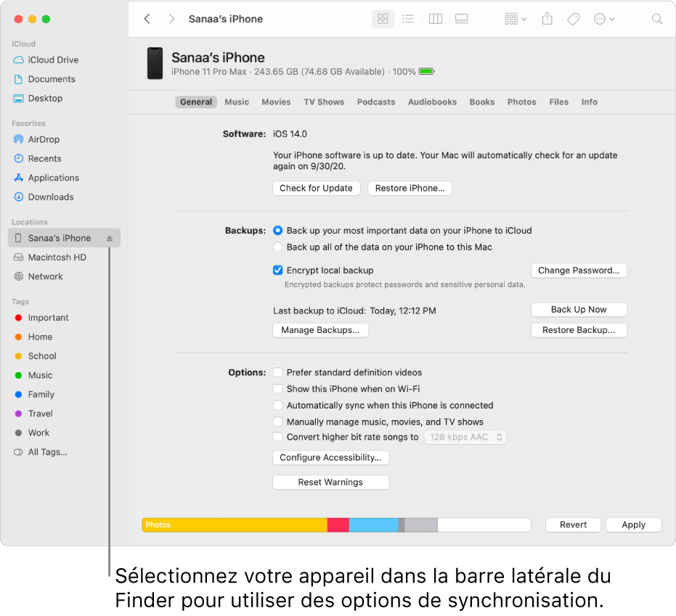Go forward with the right chevron
676x616 pixels.
click(171, 19)
